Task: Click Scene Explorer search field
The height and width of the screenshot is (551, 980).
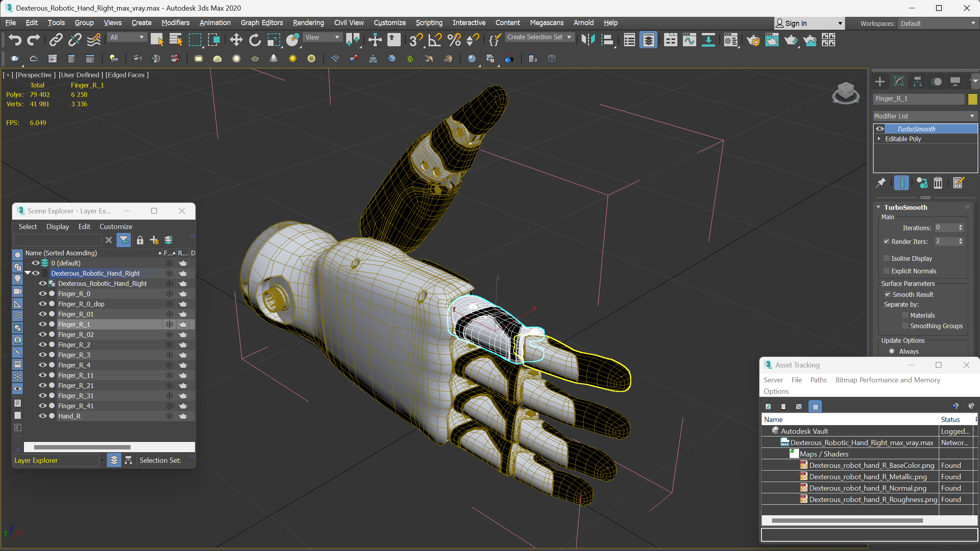Action: 58,240
